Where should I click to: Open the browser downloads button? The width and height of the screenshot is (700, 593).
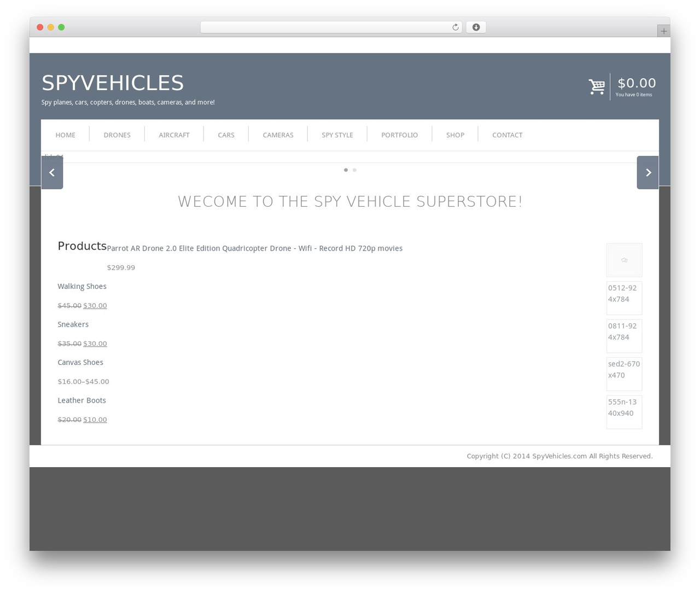(476, 27)
